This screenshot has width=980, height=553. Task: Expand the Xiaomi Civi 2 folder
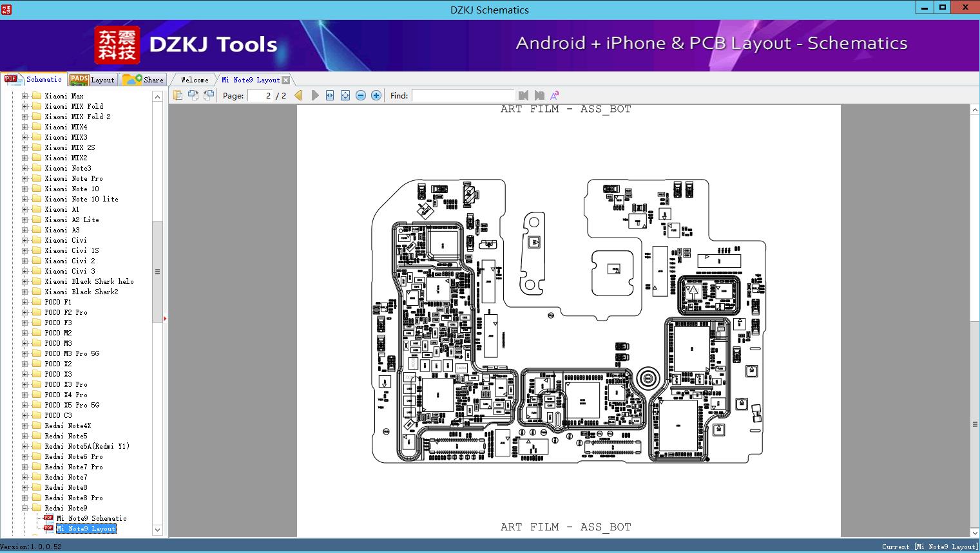tap(24, 261)
